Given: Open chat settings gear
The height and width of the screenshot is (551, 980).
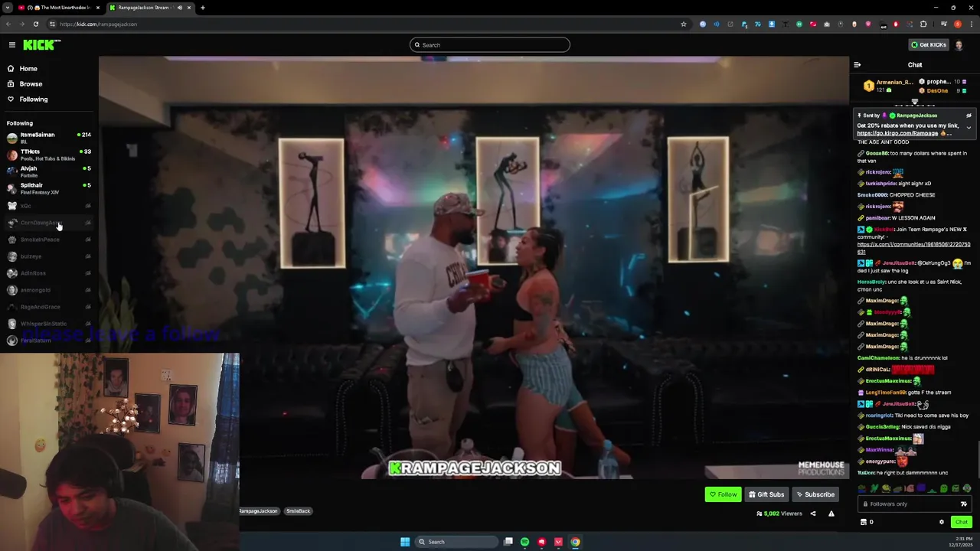Looking at the screenshot, I should point(942,522).
